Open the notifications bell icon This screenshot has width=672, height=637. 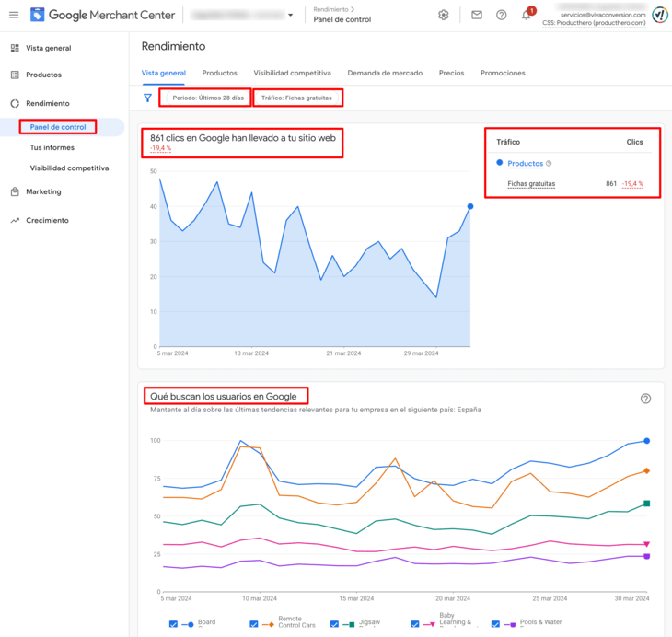526,16
